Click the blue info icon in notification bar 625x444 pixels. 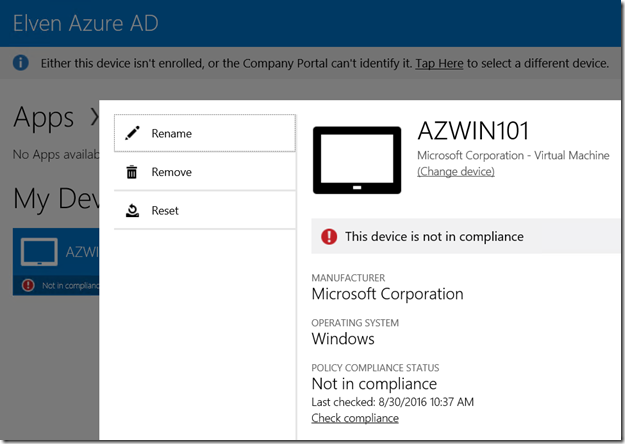[x=21, y=63]
